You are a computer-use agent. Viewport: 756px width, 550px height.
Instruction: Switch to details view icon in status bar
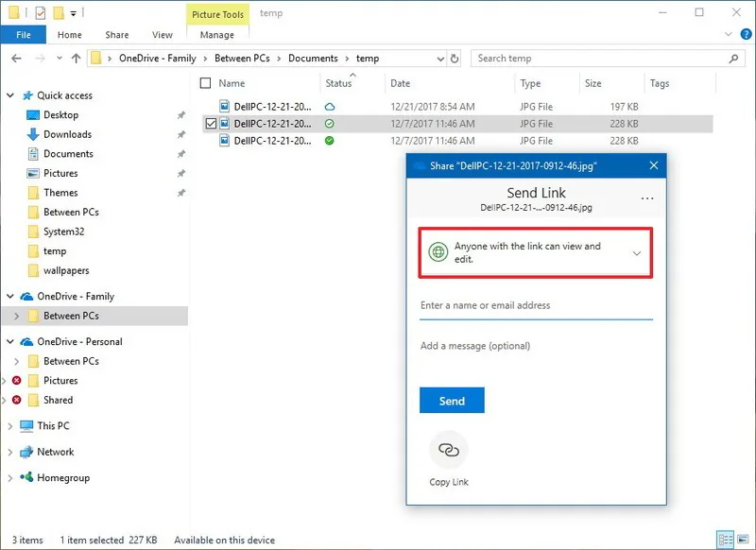point(725,540)
